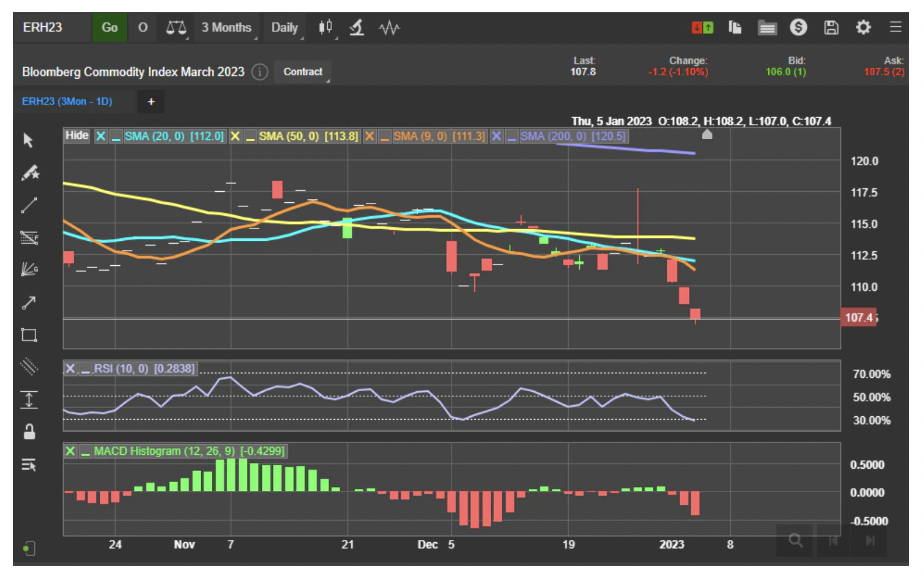The image size is (924, 583).
Task: Expand the 3 Months range dropdown
Action: (x=227, y=27)
